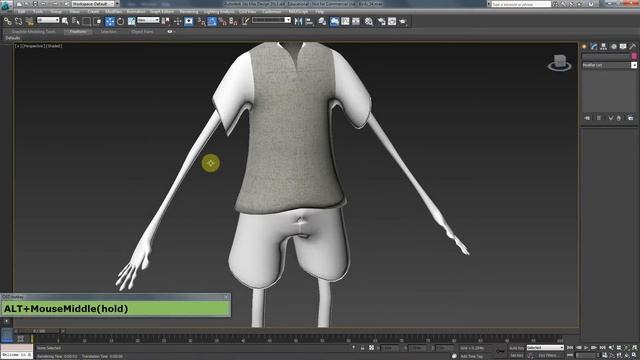Screen dimensions: 640x360
Task: Click the Select and Manipulate icon
Action: (x=178, y=21)
